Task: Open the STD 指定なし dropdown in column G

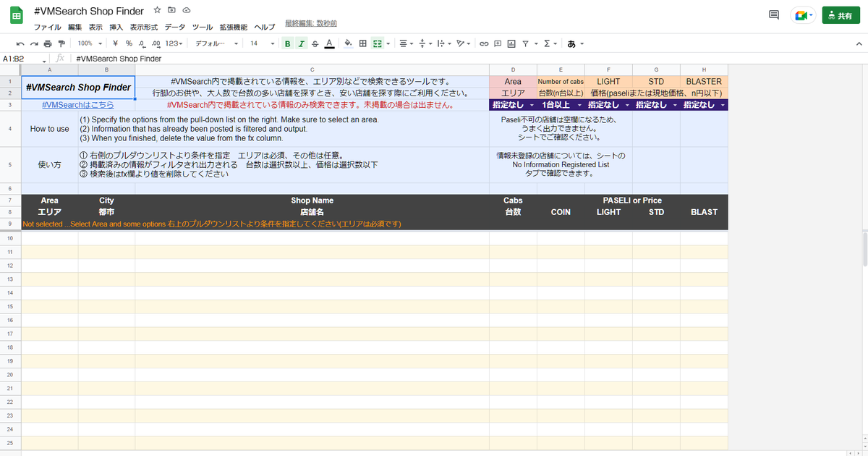Action: (656, 105)
